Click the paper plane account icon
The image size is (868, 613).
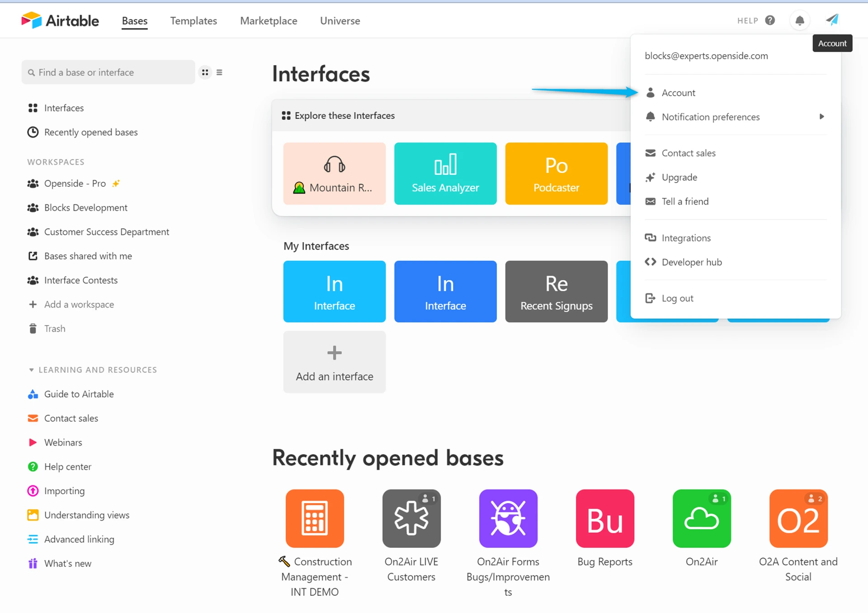point(832,20)
